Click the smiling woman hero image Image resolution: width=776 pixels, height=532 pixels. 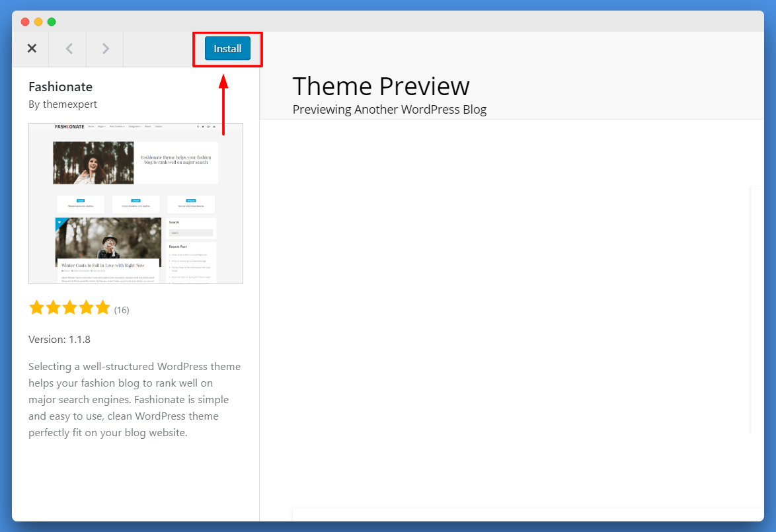(94, 163)
